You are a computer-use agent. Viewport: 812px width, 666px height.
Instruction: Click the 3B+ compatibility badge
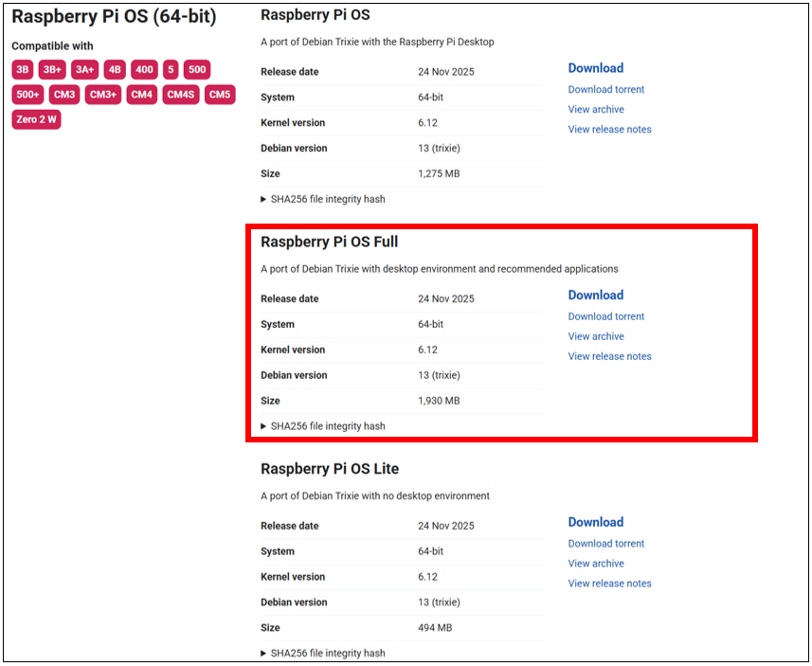click(52, 69)
